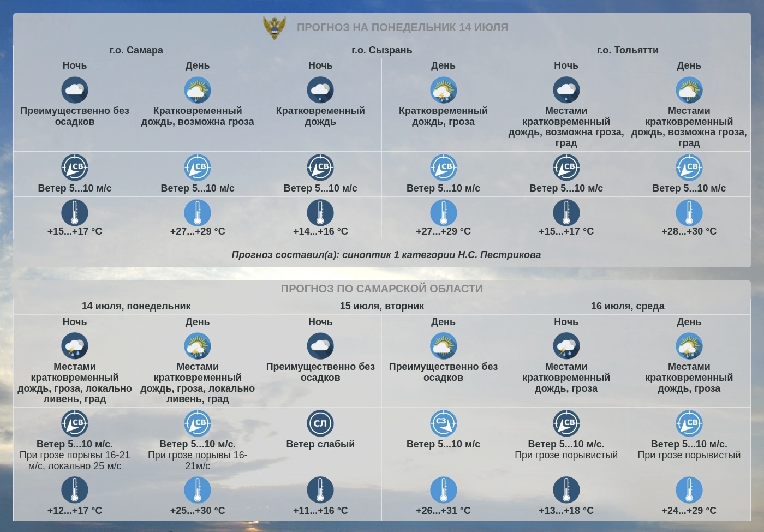Select the г.о. Тольятти column header
Viewport: 764px width, 532px height.
click(x=628, y=50)
